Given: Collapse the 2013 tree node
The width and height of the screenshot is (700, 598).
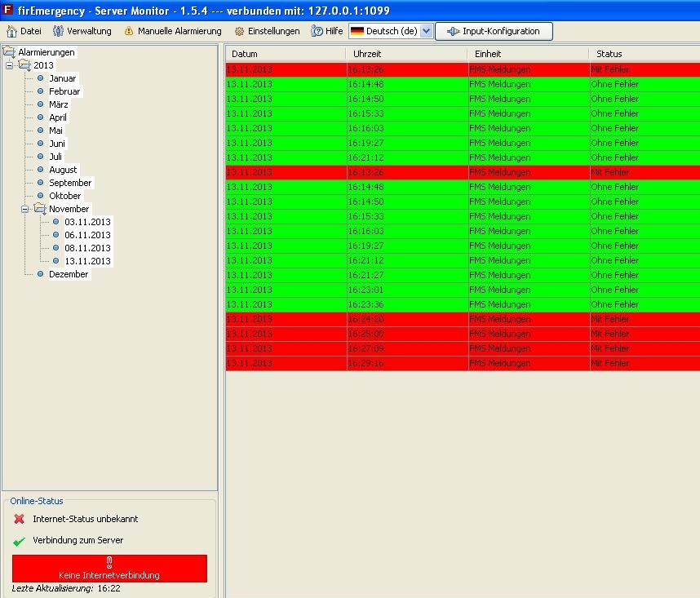Looking at the screenshot, I should click(x=9, y=65).
